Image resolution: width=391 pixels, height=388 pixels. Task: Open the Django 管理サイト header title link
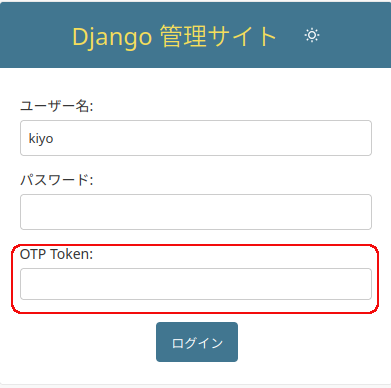pyautogui.click(x=174, y=37)
